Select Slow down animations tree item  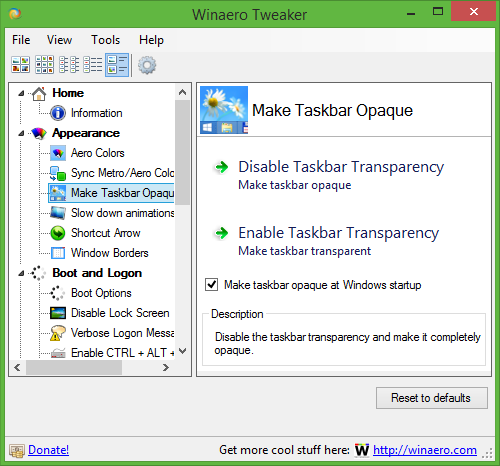[x=122, y=213]
